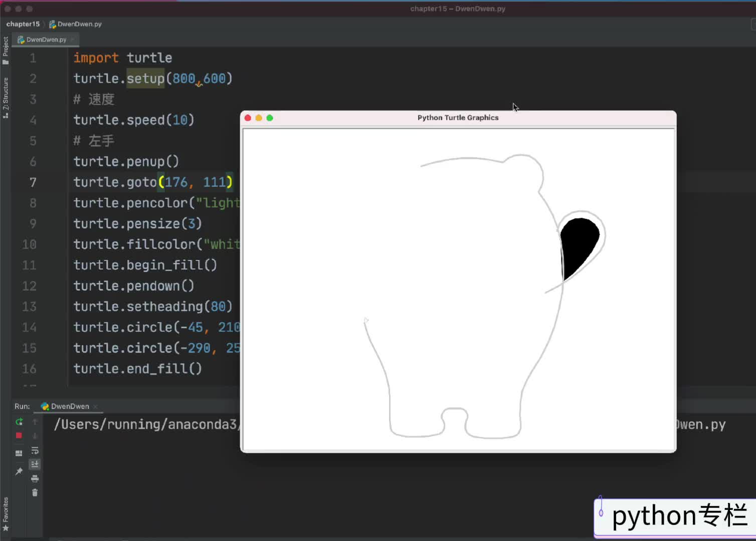
Task: Open the chapter15 breadcrumb
Action: pyautogui.click(x=23, y=24)
